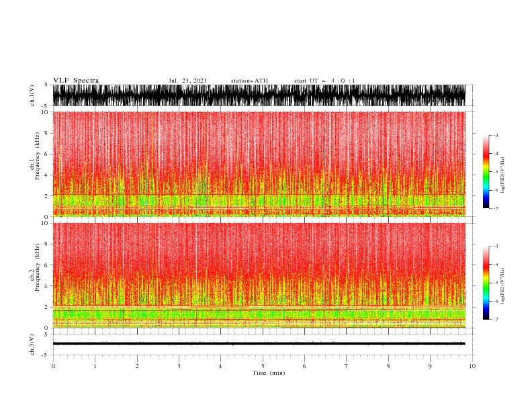Image resolution: width=532 pixels, height=411 pixels.
Task: Click the 'start UT = 3:0:1' text
Action: [x=324, y=81]
